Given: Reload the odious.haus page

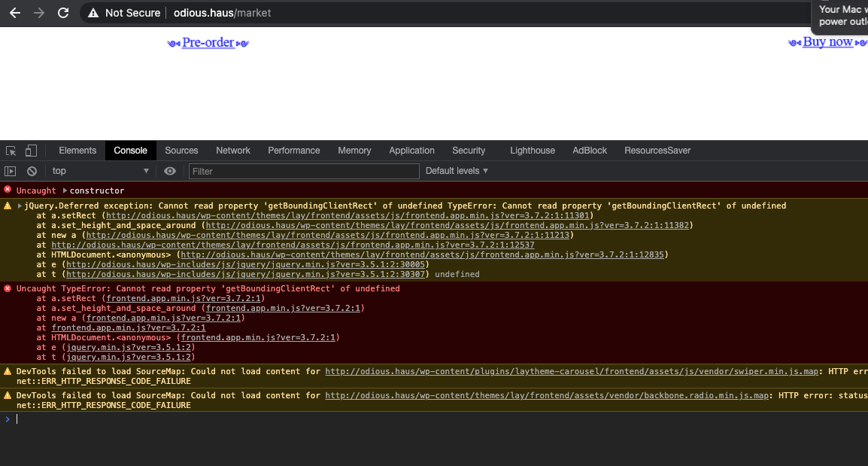Looking at the screenshot, I should (x=63, y=12).
